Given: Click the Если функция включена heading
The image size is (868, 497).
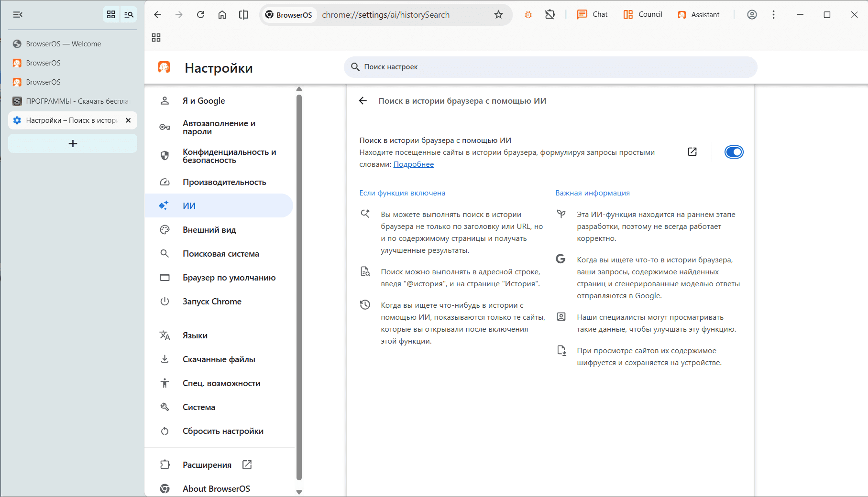Looking at the screenshot, I should point(402,193).
